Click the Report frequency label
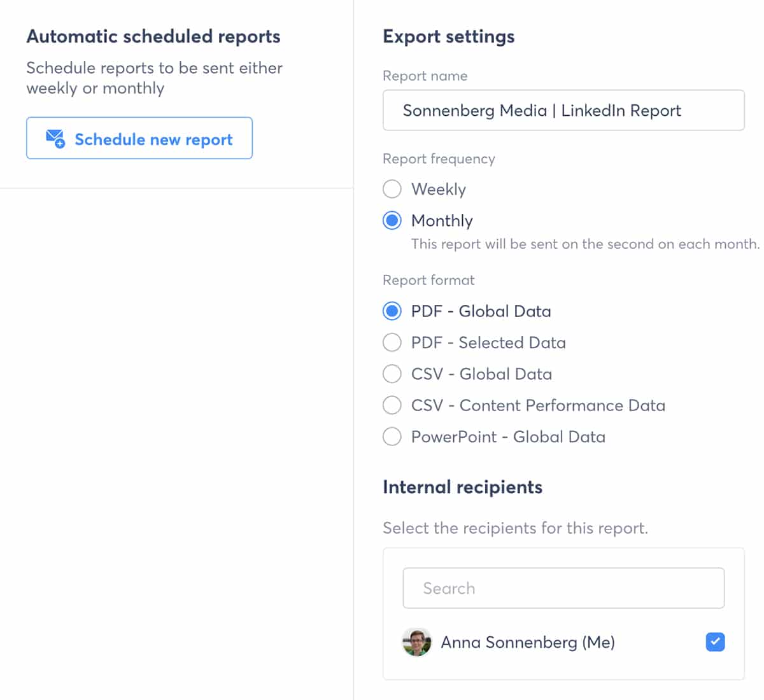The image size is (764, 700). pos(439,159)
